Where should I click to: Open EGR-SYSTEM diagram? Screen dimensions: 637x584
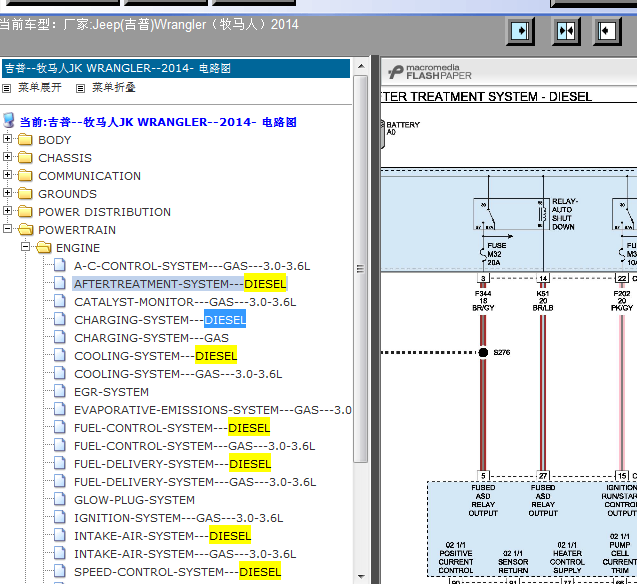pyautogui.click(x=111, y=392)
